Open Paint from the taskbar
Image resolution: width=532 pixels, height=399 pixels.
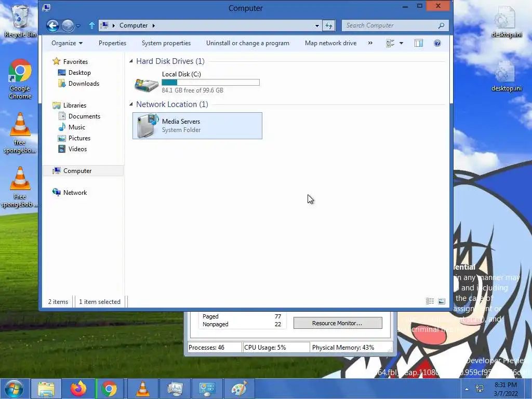click(x=239, y=389)
